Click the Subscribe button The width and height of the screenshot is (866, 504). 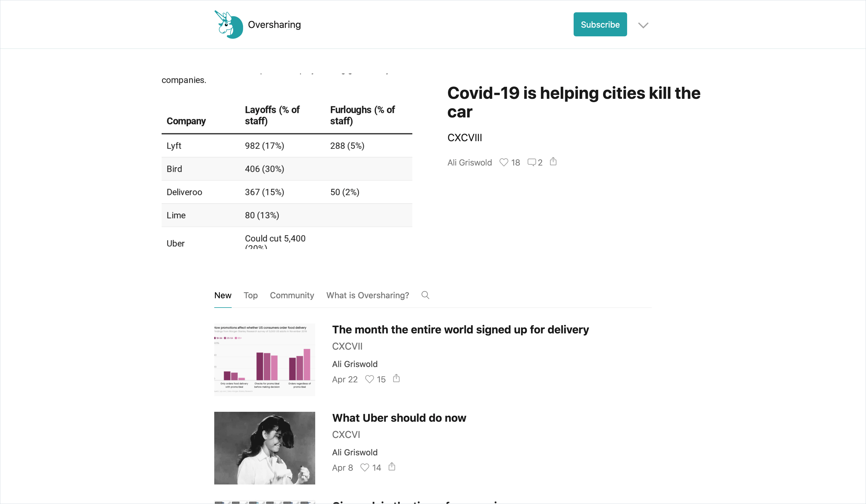(x=600, y=24)
